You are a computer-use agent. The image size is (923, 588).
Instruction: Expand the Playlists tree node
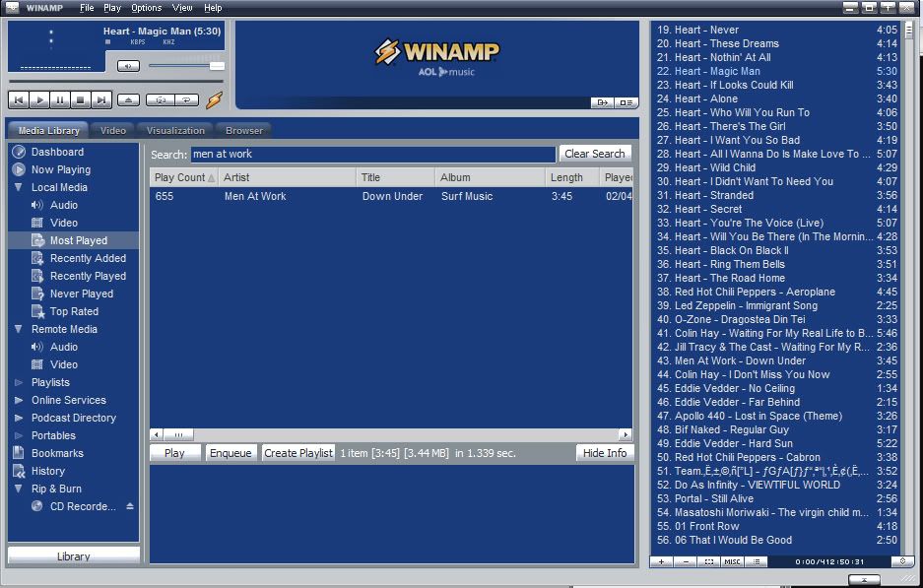tap(19, 382)
